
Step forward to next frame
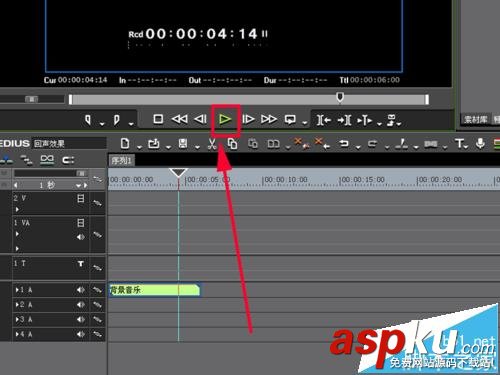pos(248,119)
